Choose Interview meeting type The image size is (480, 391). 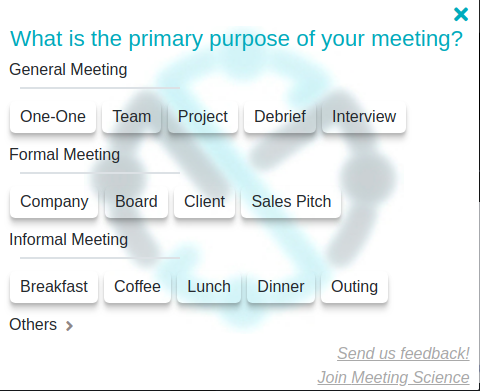(364, 117)
